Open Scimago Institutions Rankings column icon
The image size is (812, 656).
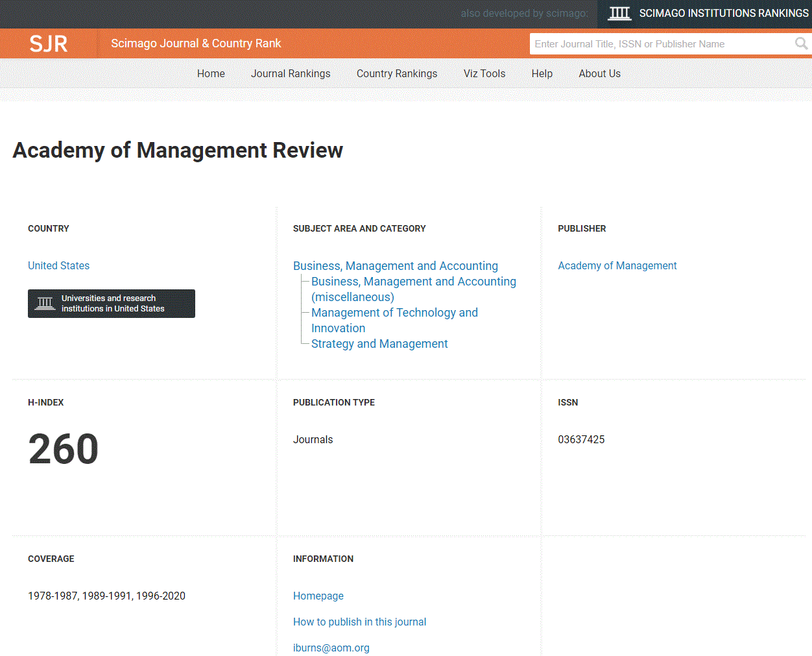[619, 13]
